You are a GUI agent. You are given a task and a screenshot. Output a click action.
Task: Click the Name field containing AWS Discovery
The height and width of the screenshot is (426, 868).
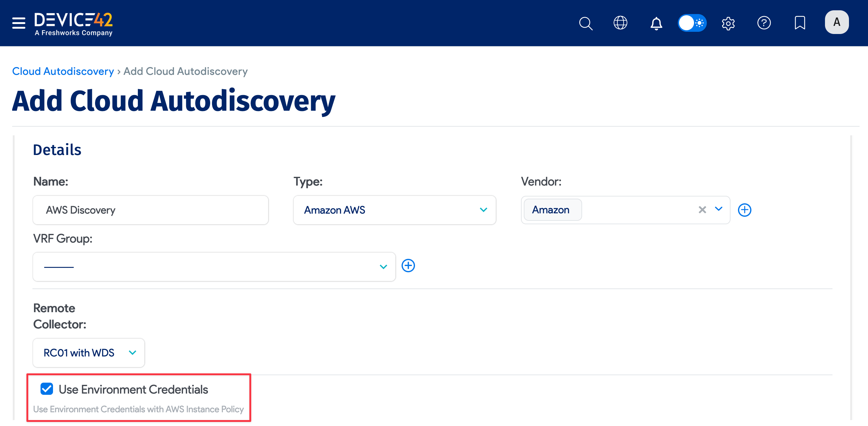pyautogui.click(x=150, y=210)
